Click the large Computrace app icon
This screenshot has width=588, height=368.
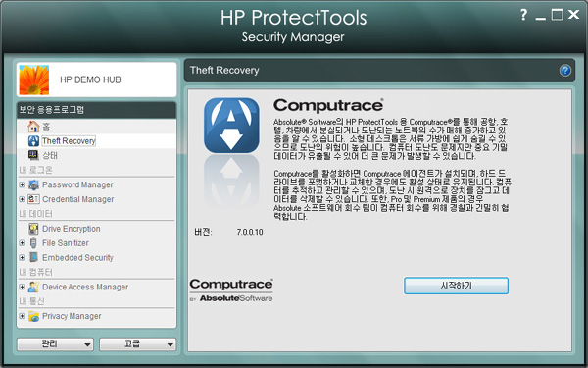[231, 126]
